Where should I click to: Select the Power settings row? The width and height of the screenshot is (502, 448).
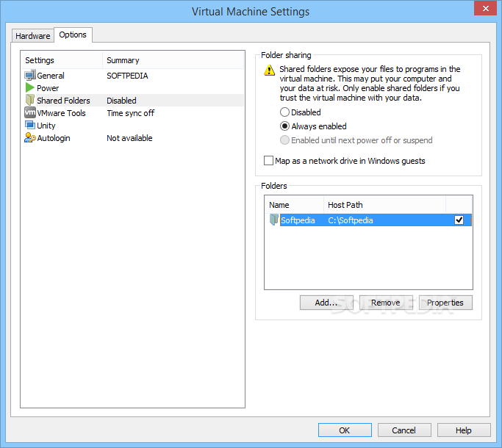132,87
